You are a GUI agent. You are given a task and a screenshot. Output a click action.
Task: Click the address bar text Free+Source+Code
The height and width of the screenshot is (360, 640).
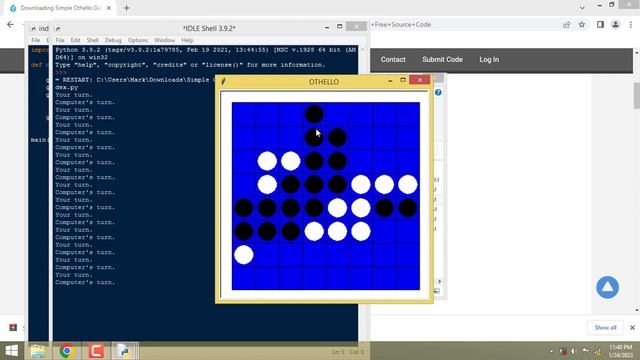click(401, 24)
